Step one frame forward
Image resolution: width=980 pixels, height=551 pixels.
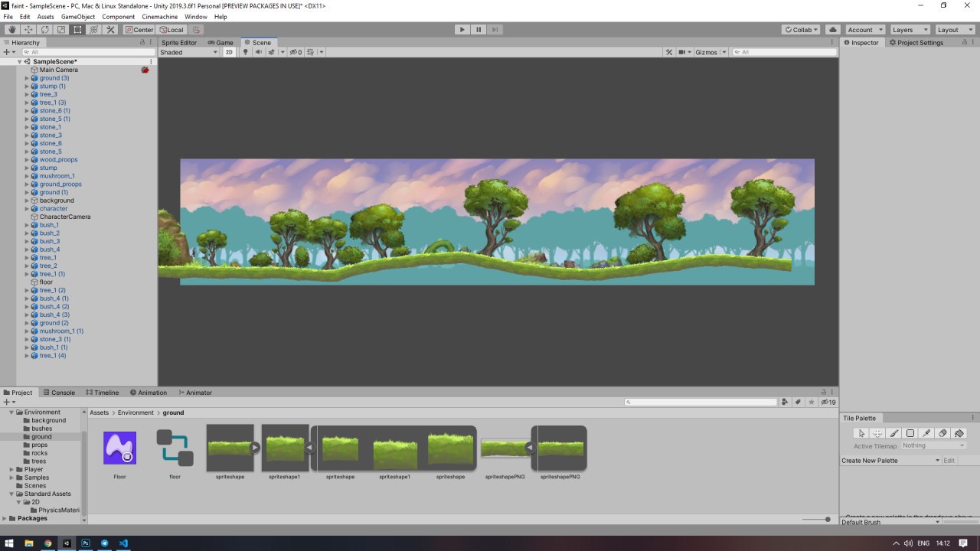[x=495, y=30]
